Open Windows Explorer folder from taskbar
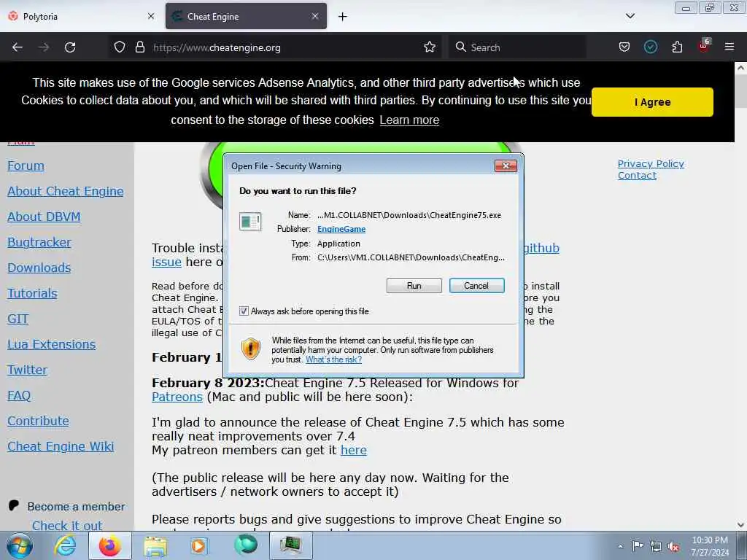Viewport: 747px width, 560px height. 155,547
